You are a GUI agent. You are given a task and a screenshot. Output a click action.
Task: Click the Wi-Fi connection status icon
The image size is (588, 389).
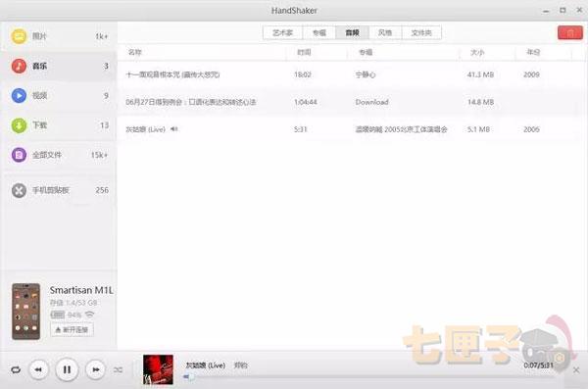point(89,315)
